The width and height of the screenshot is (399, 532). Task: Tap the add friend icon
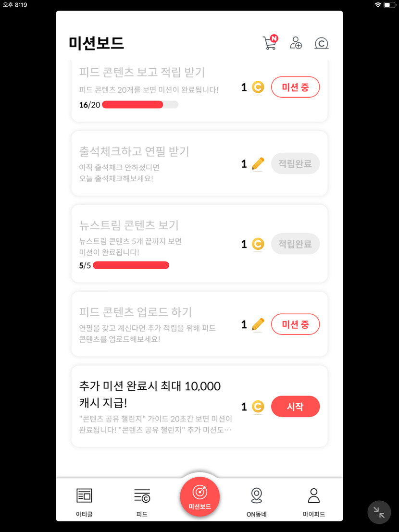pos(296,43)
